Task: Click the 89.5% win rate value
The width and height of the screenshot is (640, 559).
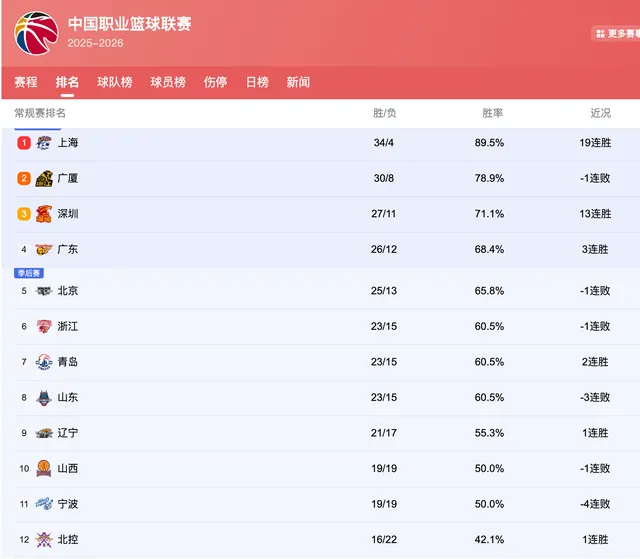Action: click(x=489, y=143)
